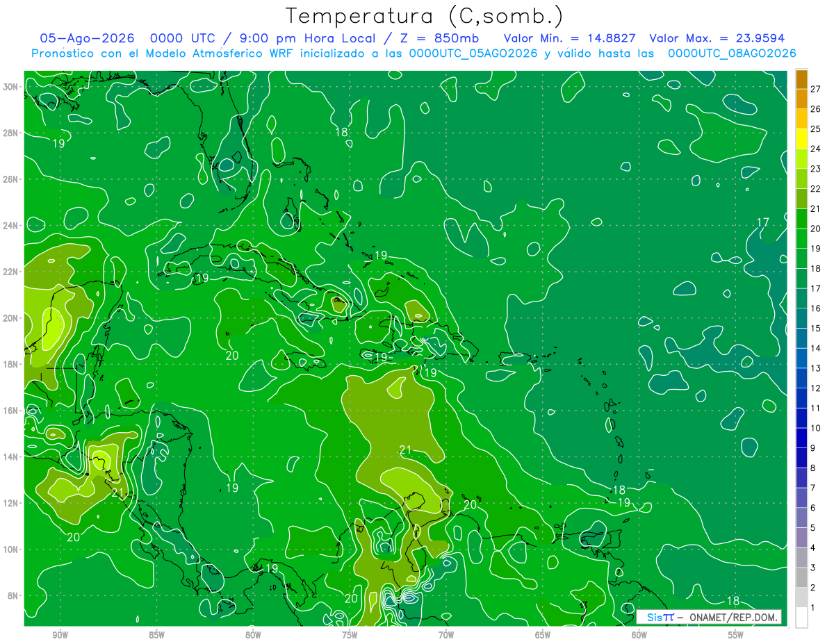Pick the gray swatch between 2 and 3
The width and height of the screenshot is (834, 644).
coord(801,577)
